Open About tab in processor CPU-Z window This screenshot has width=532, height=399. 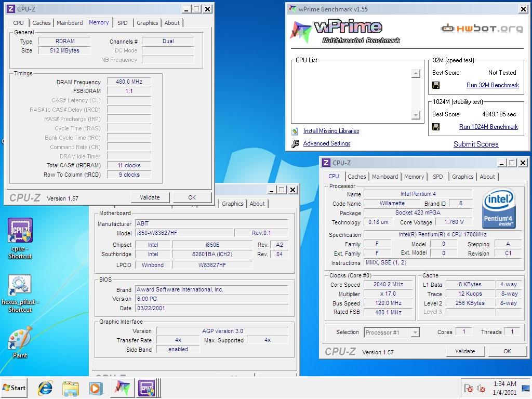487,177
